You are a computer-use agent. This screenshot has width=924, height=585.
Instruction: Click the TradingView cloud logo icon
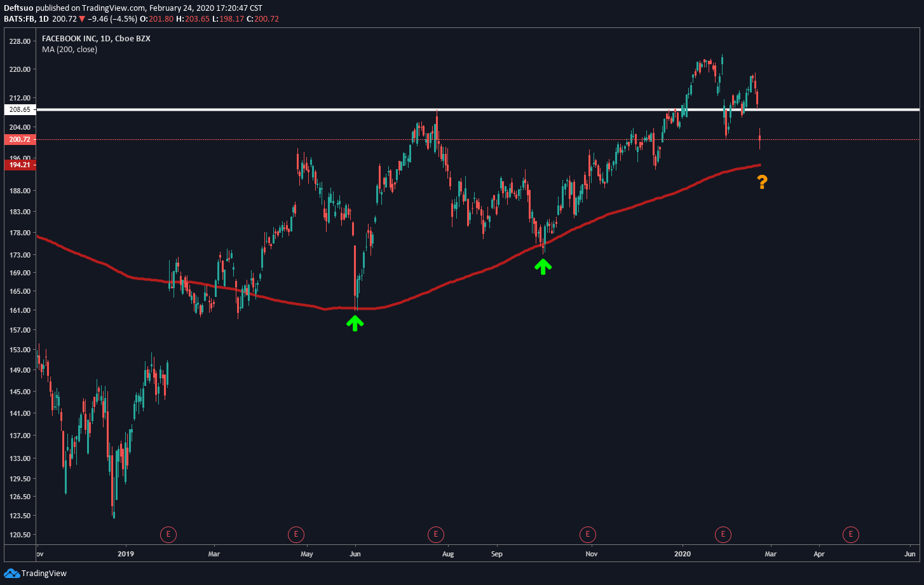[12, 573]
